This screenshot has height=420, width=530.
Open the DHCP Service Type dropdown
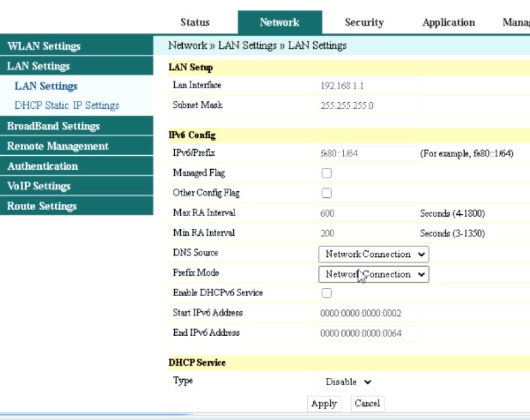coord(347,382)
